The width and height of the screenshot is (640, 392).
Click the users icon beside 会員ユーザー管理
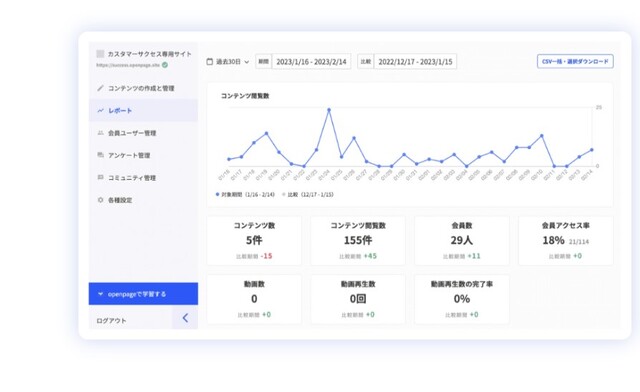point(100,133)
